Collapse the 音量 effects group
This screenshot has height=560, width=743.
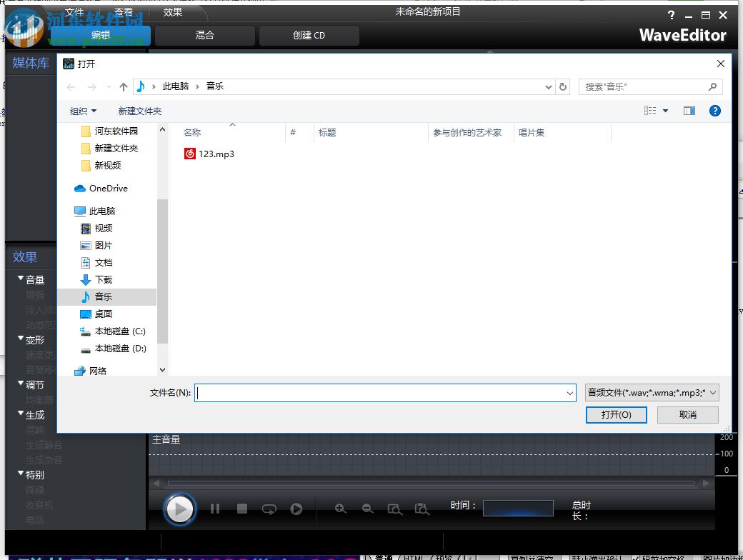point(20,279)
